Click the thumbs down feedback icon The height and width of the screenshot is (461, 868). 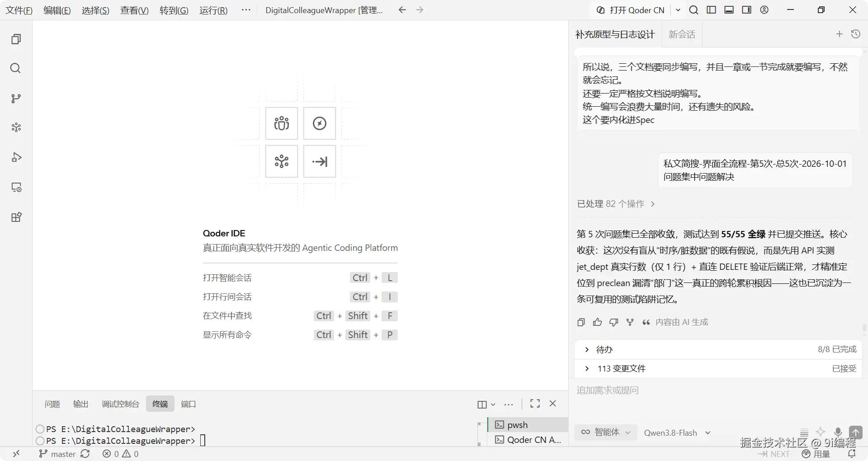(x=613, y=322)
